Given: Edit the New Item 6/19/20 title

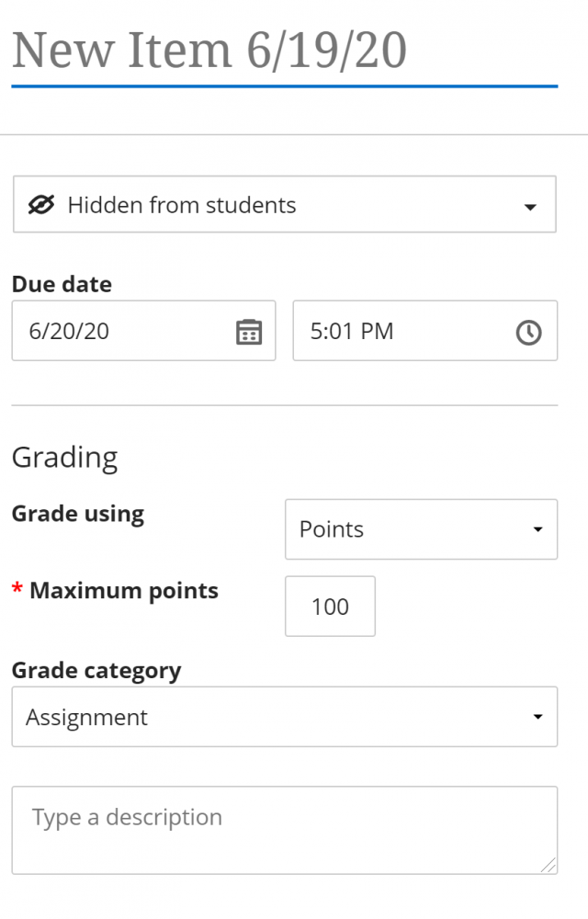Looking at the screenshot, I should [209, 50].
